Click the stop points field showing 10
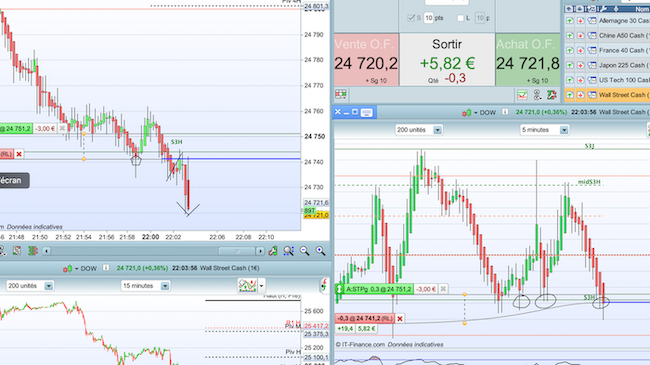 [429, 18]
